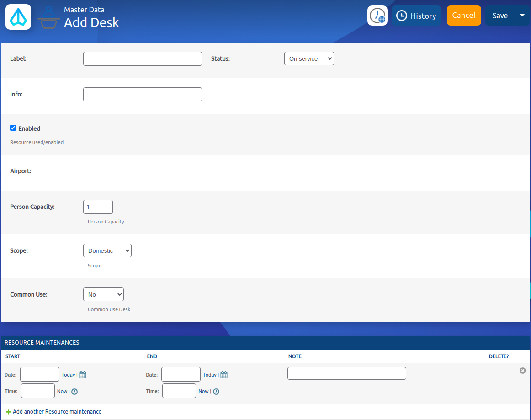This screenshot has width=531, height=420.
Task: Open the Common Use dropdown
Action: pos(103,294)
